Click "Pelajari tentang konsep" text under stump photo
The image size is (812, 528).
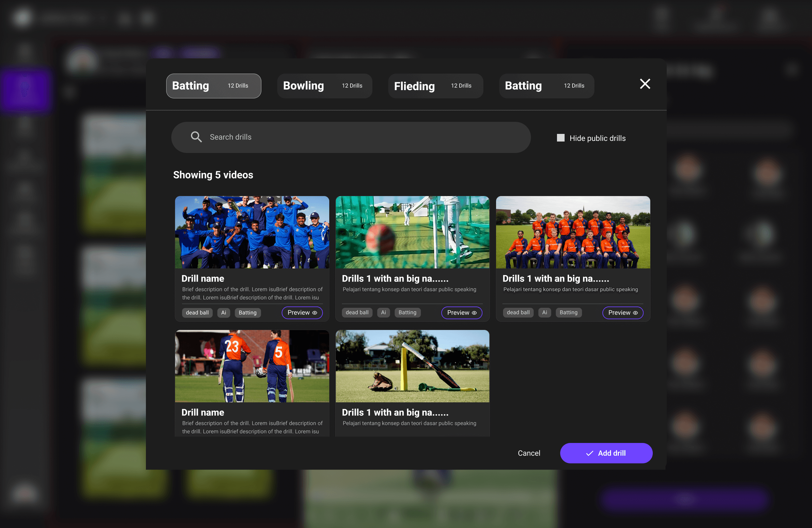point(409,423)
